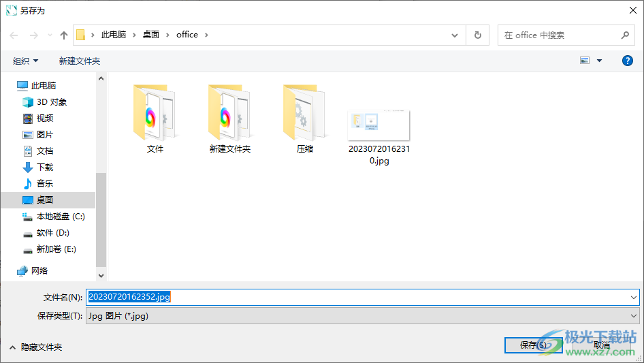Expand the view options dropdown arrow
Screen dimensions: 644x363
click(x=600, y=61)
